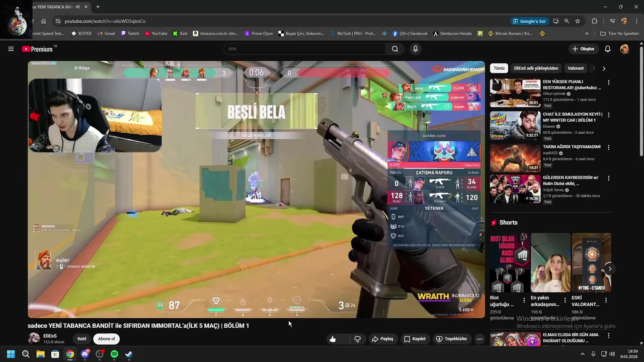Screen dimensions: 644x362
Task: Open the Tüm Yer İşaretleri folder
Action: (x=620, y=34)
